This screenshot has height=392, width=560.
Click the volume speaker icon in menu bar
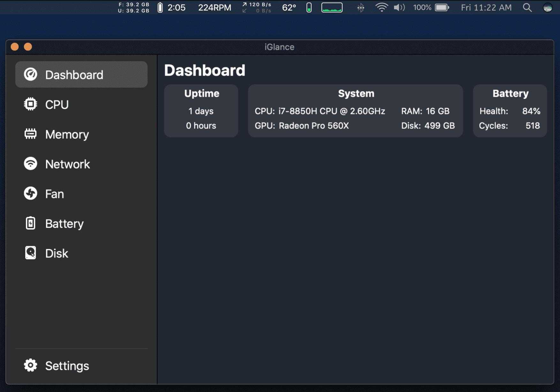(x=399, y=7)
